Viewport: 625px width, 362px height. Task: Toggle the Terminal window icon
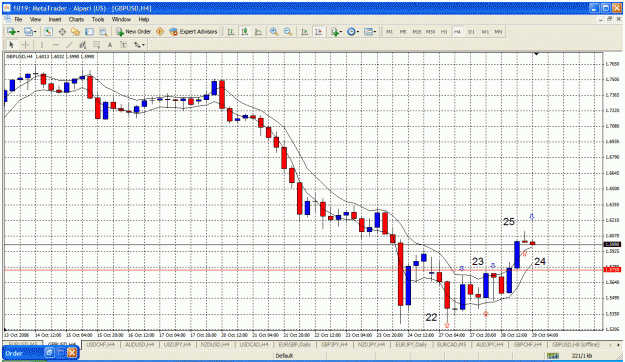click(x=89, y=31)
